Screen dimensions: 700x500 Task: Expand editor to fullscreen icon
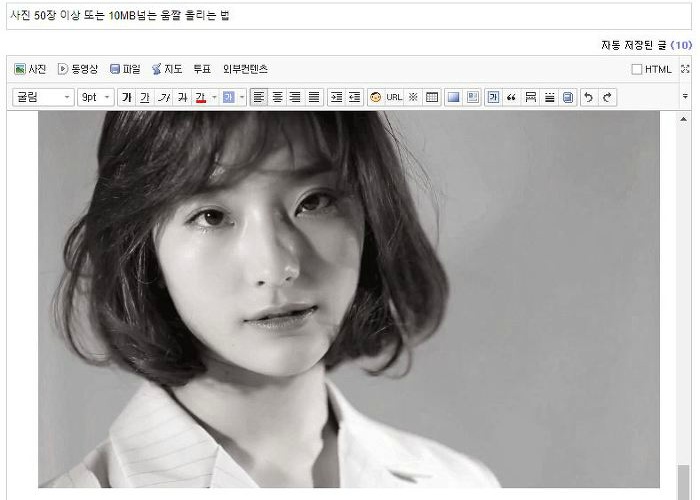pyautogui.click(x=685, y=69)
